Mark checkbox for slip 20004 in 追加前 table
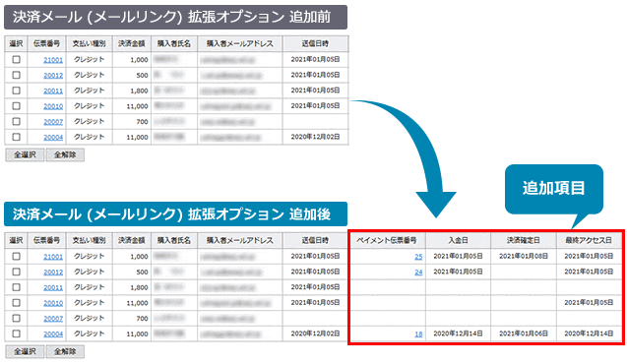This screenshot has width=627, height=364. 16,137
